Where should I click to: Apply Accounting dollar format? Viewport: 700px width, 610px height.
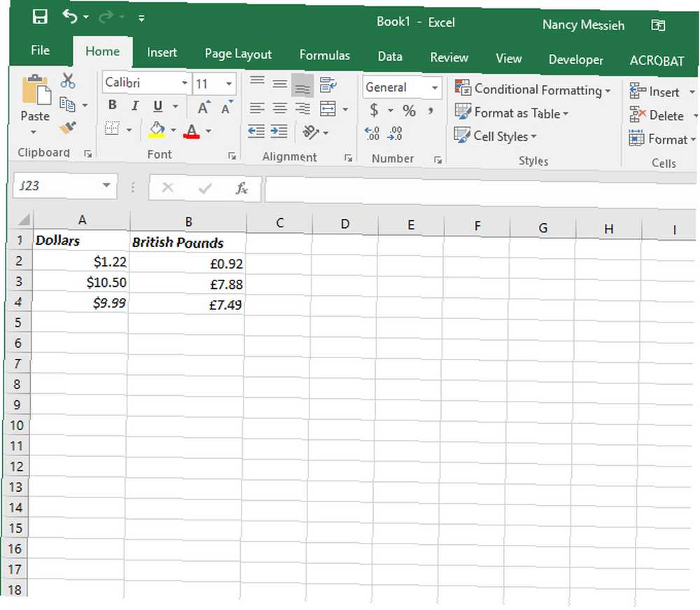point(374,109)
